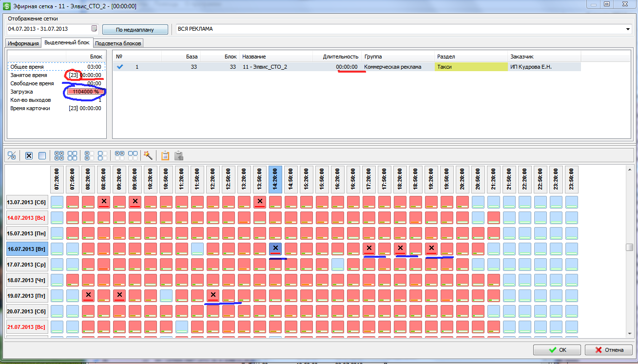Image resolution: width=638 pixels, height=364 pixels.
Task: Click the Раздел column header
Action: 471,57
